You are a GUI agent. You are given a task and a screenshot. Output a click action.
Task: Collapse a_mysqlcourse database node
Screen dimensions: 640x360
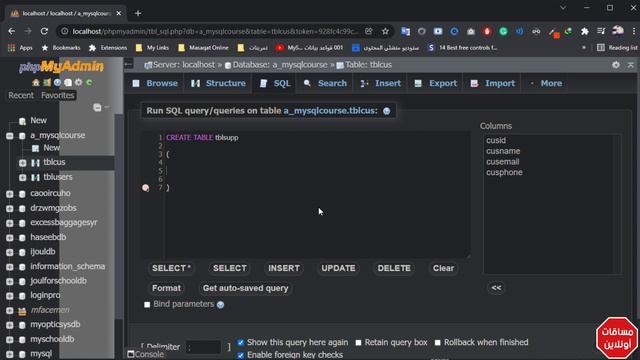[x=10, y=136]
